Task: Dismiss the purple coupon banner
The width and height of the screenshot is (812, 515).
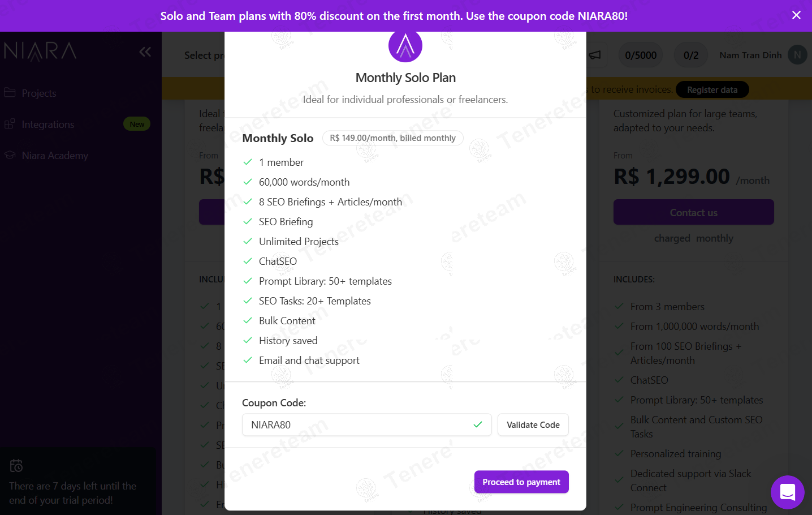Action: coord(796,15)
